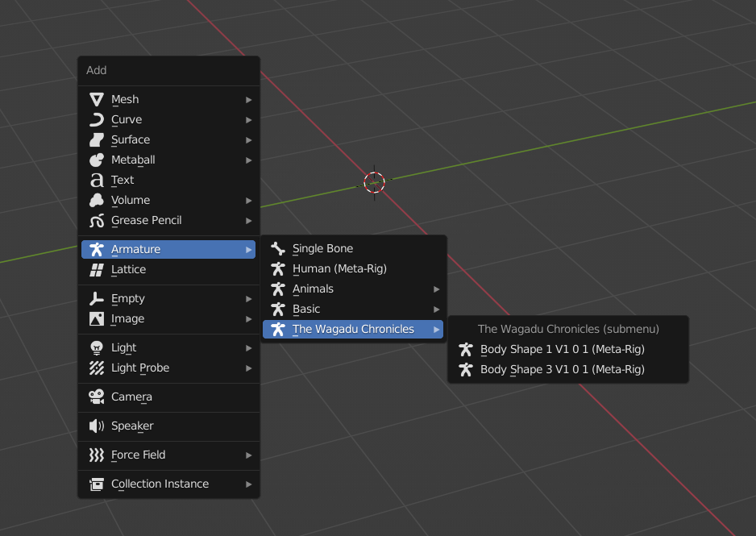The height and width of the screenshot is (536, 756).
Task: Open the Armature menu entry
Action: 168,249
